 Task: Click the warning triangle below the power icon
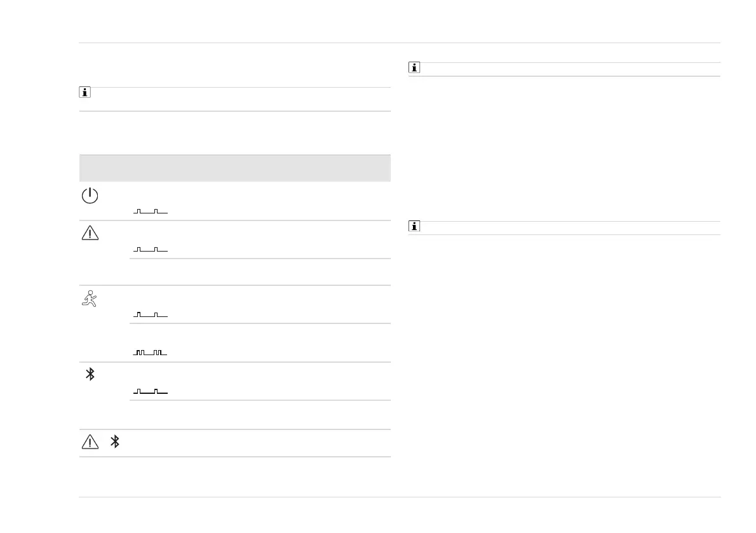click(x=90, y=233)
